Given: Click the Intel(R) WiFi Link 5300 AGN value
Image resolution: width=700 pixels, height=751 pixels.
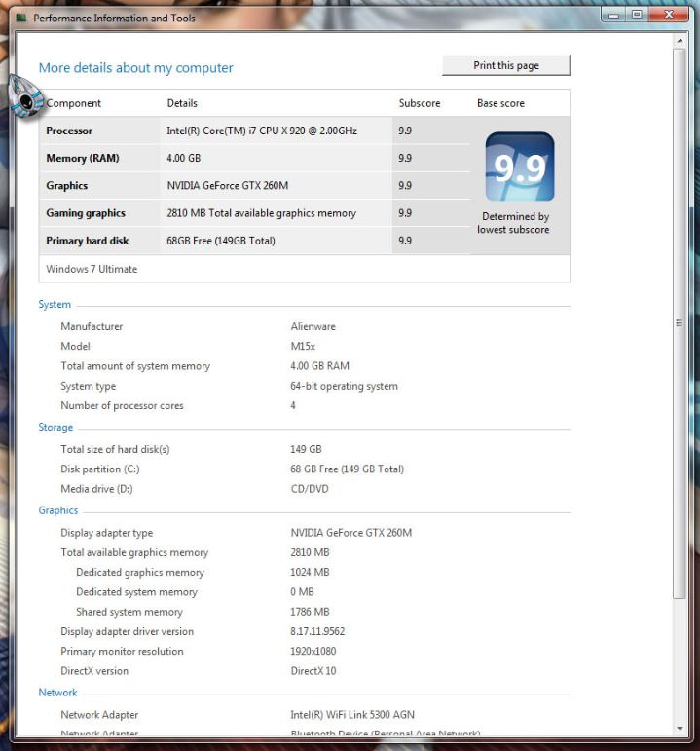Looking at the screenshot, I should pos(352,715).
